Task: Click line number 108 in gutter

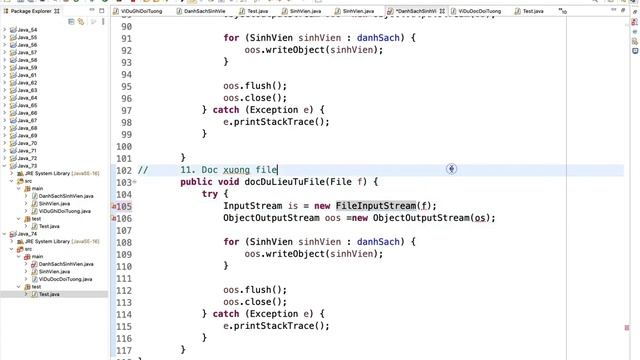Action: point(124,242)
